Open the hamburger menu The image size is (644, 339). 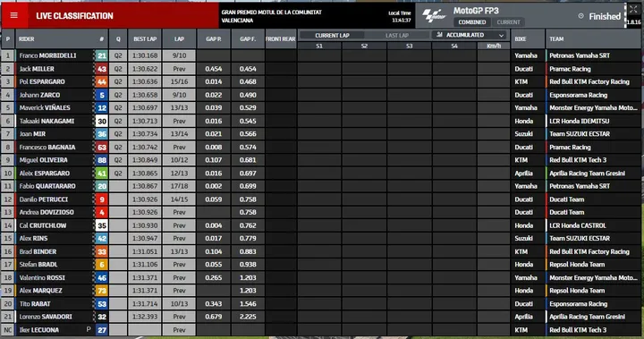14,15
